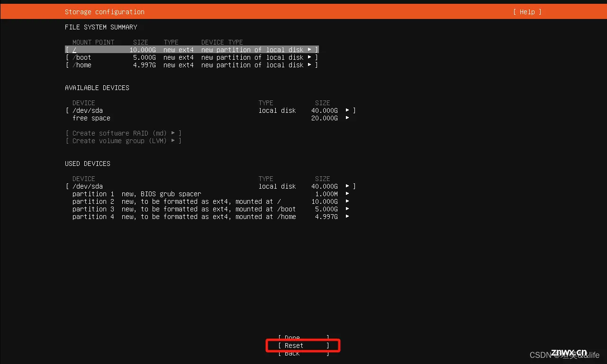Select the /boot mount point row
Screen dimensions: 607x364
coord(192,57)
